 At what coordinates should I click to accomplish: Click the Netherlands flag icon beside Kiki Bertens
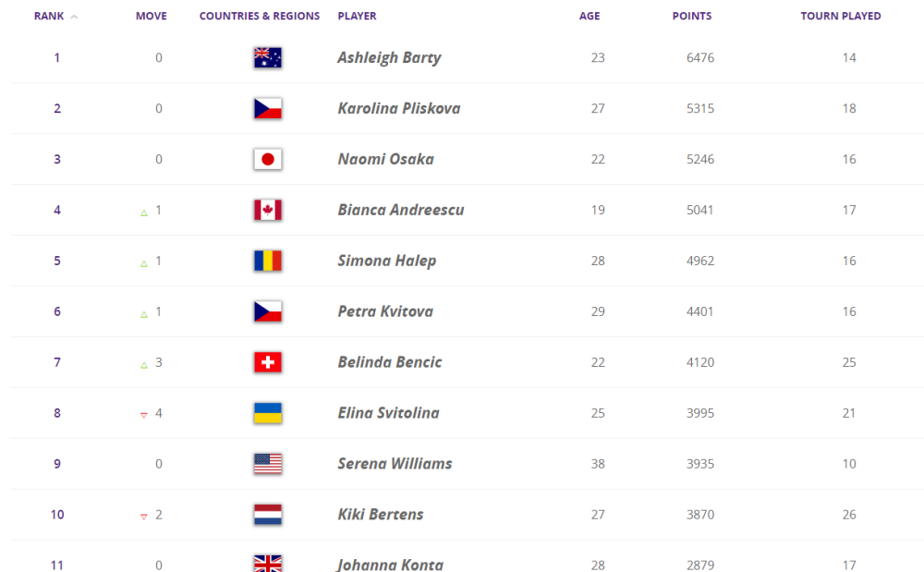(x=267, y=515)
